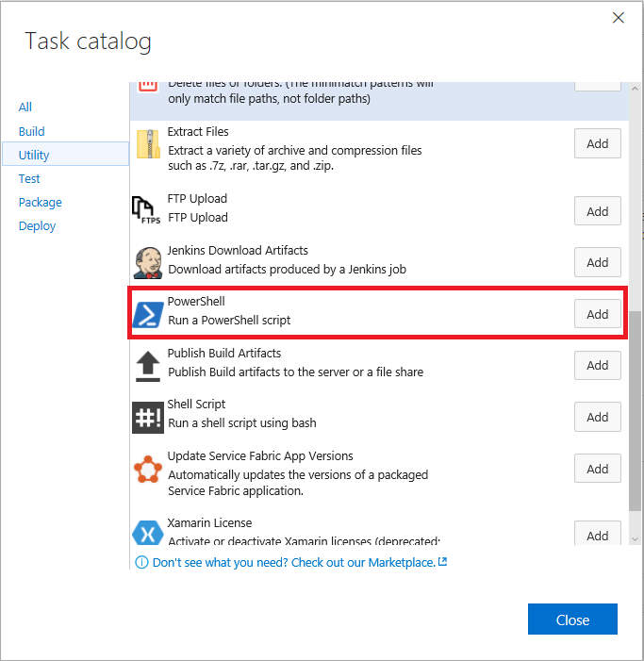Click the Xamarin License icon
This screenshot has width=644, height=661.
[148, 534]
